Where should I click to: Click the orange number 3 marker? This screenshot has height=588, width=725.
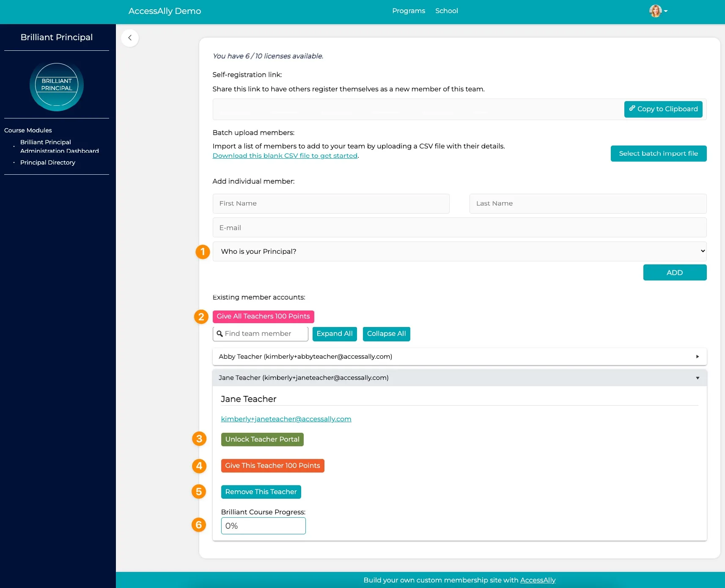[199, 439]
